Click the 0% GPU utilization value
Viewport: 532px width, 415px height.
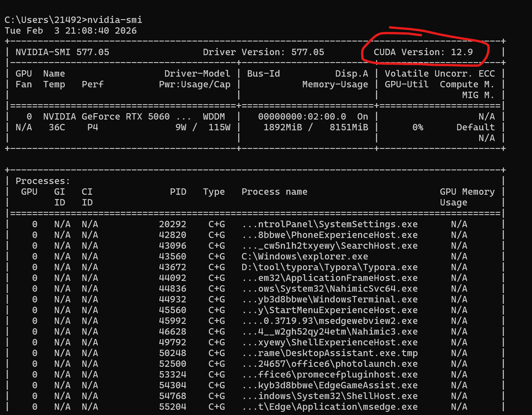[x=418, y=127]
